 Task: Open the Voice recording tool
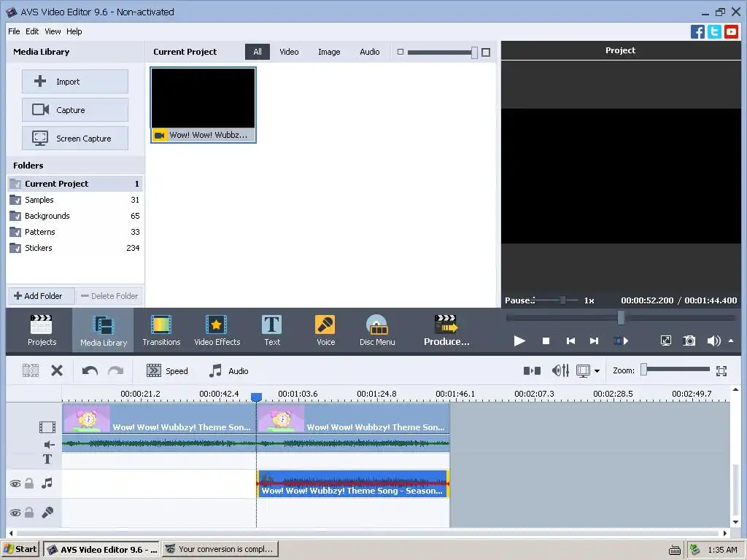pyautogui.click(x=325, y=330)
